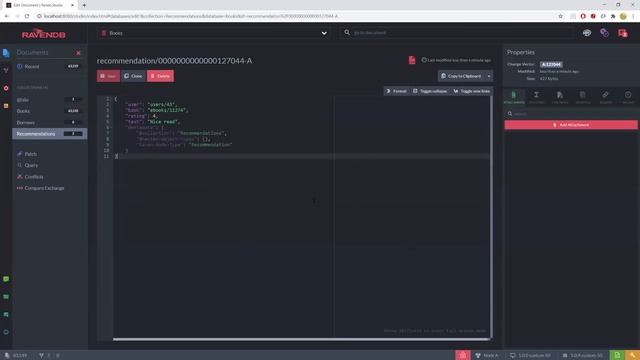Image resolution: width=640 pixels, height=360 pixels.
Task: Click the horizontal scrollbar under the editor
Action: point(301,339)
